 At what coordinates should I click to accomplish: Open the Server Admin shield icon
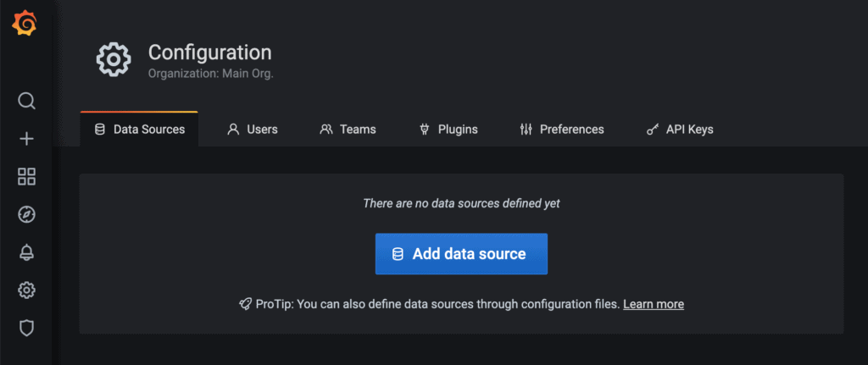tap(26, 328)
